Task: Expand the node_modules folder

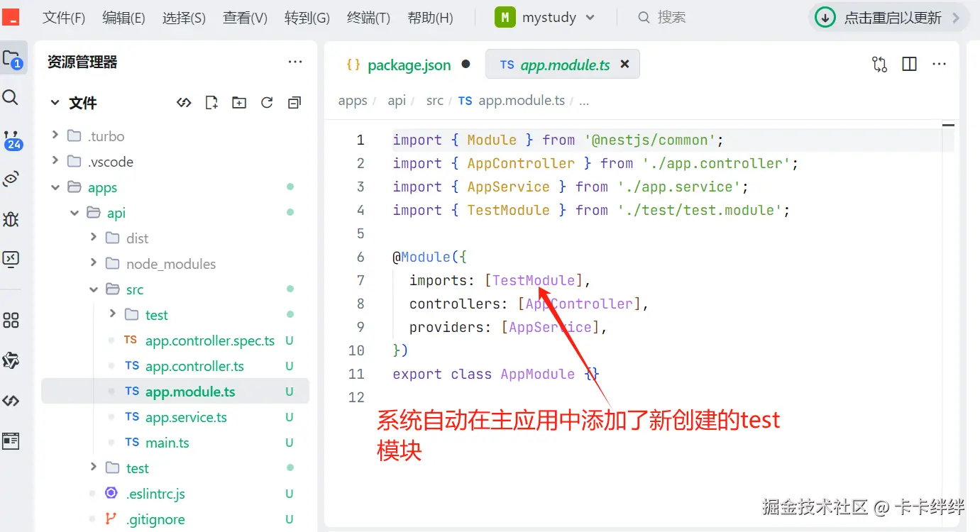Action: tap(94, 262)
